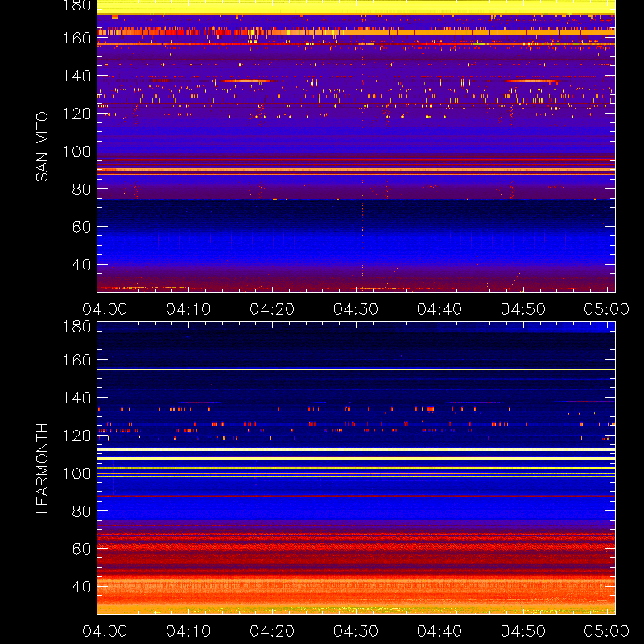Click 04:30 time label under Learmonth plot
644x644 pixels.
[356, 631]
